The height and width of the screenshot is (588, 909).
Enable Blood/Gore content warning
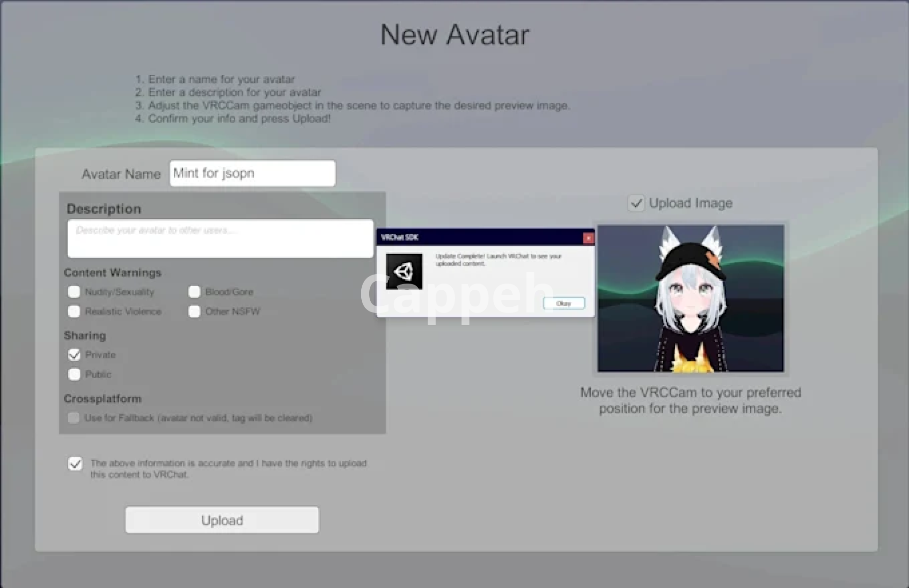[x=194, y=292]
